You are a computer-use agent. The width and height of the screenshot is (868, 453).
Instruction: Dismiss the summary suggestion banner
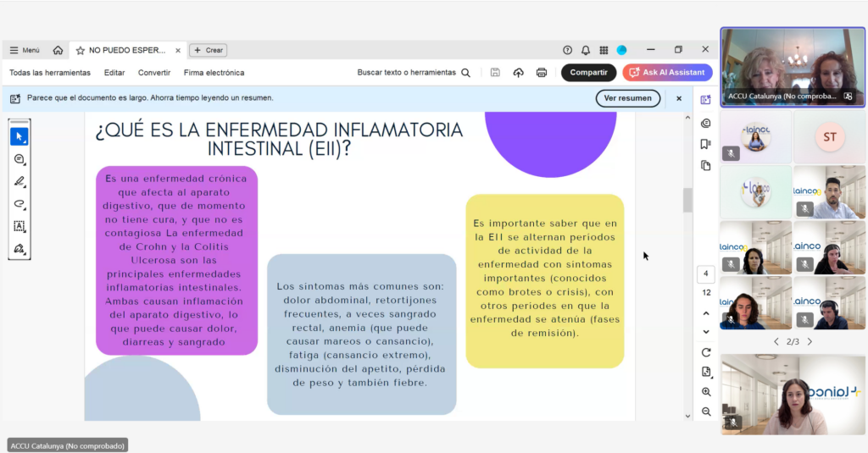pyautogui.click(x=679, y=98)
